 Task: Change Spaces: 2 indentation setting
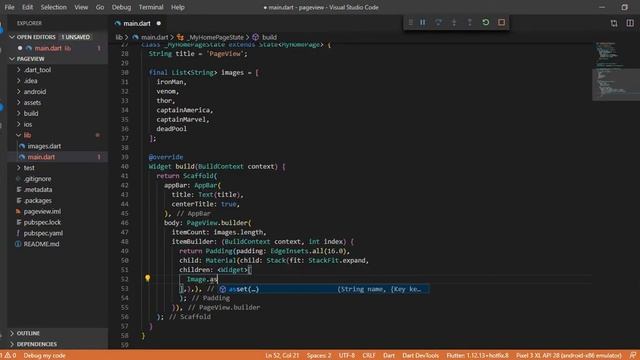coord(319,356)
